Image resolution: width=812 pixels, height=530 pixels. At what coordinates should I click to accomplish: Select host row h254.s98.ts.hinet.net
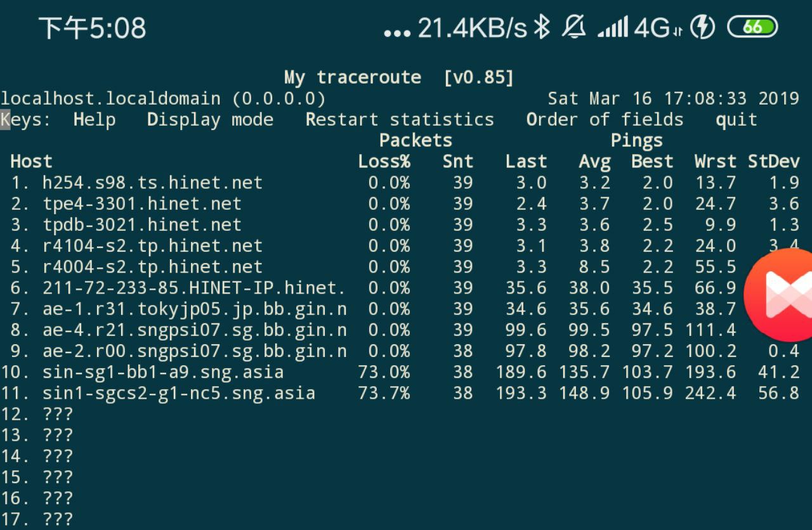pos(152,183)
